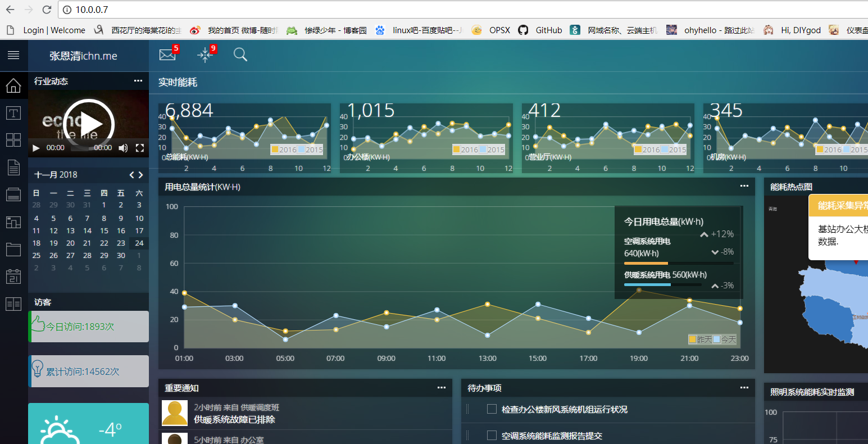Open the 用电总量统计 panel options menu
The width and height of the screenshot is (868, 444).
coord(744,185)
